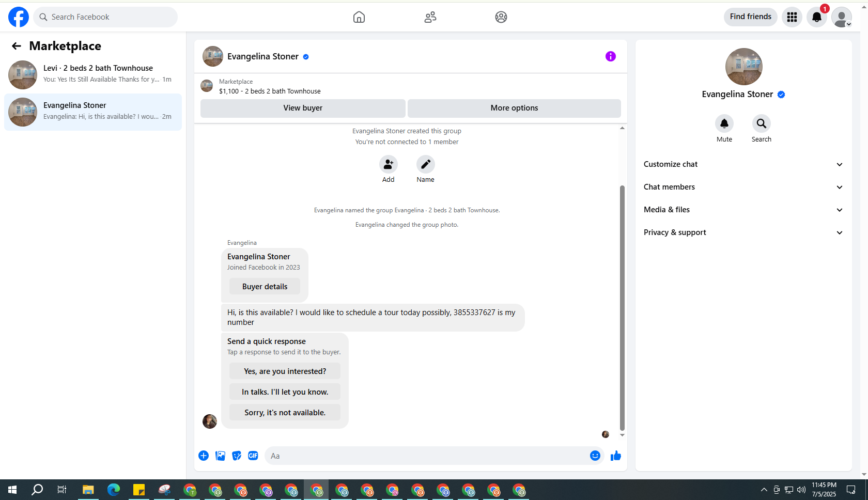Image resolution: width=868 pixels, height=500 pixels.
Task: Choose a GIF from the GIF icon
Action: (x=253, y=456)
